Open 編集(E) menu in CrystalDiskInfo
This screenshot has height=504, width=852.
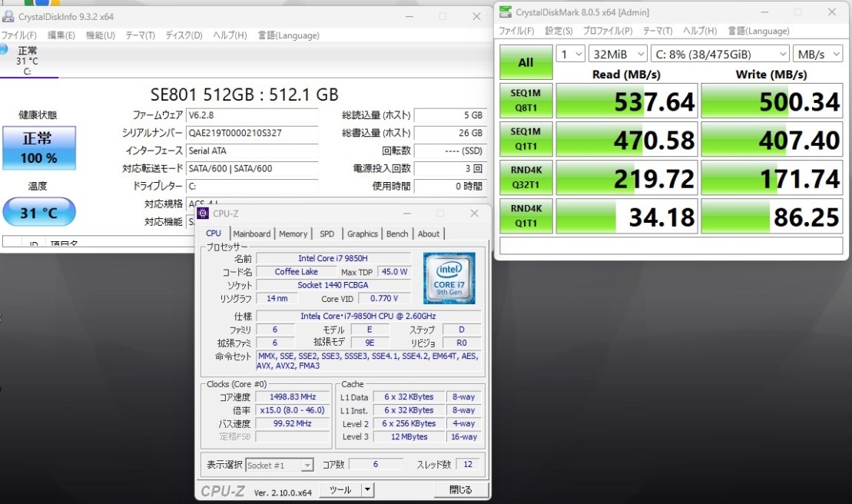click(x=61, y=35)
